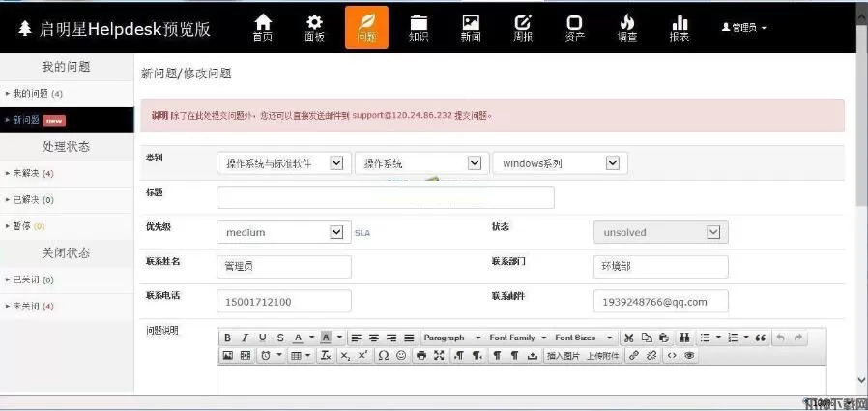Open 管理员 user menu in header
Screen dimensions: 868x411
point(743,28)
